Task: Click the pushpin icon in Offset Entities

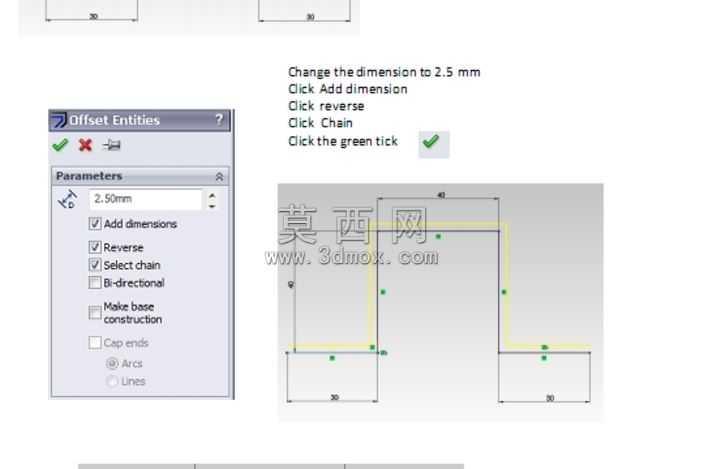Action: [111, 145]
